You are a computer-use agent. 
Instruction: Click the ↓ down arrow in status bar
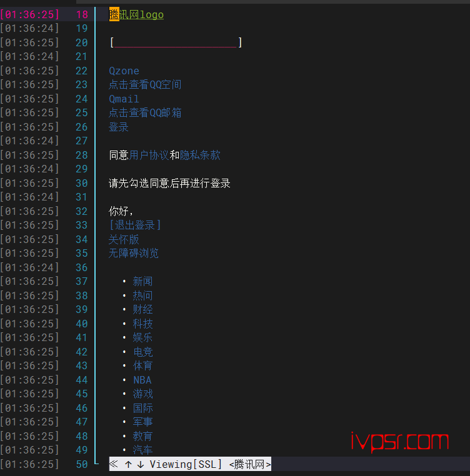pos(141,464)
